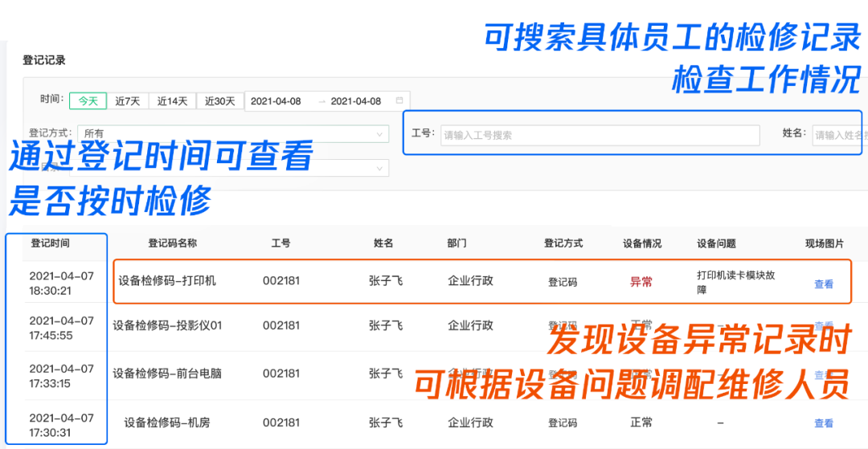The image size is (868, 449).
Task: Click the 部门 column header
Action: pyautogui.click(x=457, y=243)
